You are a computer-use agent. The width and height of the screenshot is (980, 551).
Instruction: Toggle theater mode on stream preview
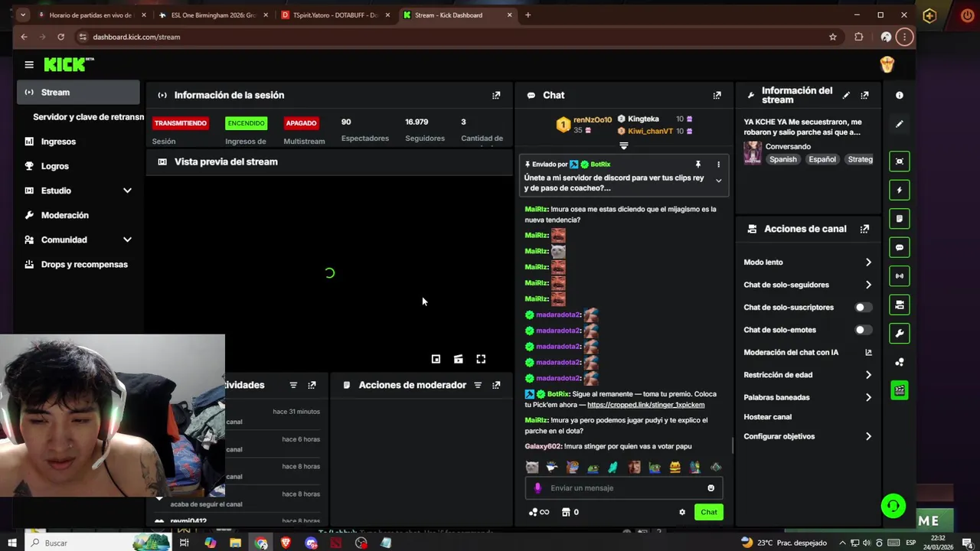458,359
